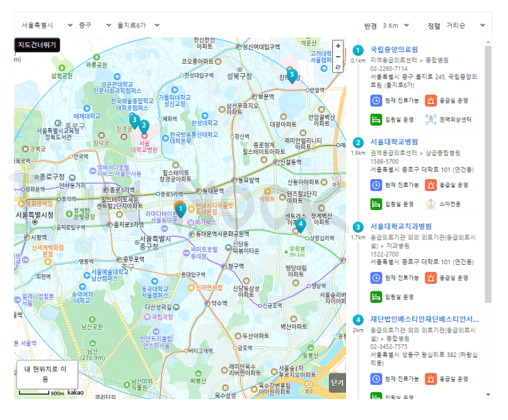Open the 국립중앙의료원 hospital link
This screenshot has width=508, height=420.
point(394,49)
